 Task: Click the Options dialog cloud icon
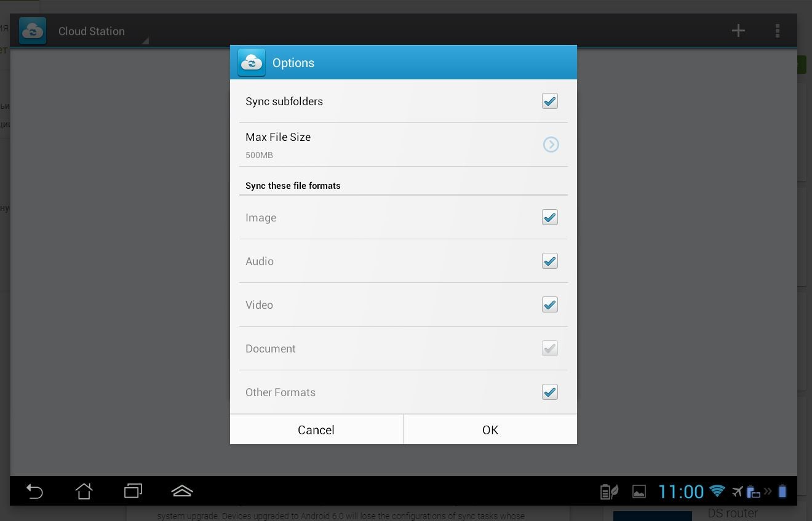(x=252, y=63)
